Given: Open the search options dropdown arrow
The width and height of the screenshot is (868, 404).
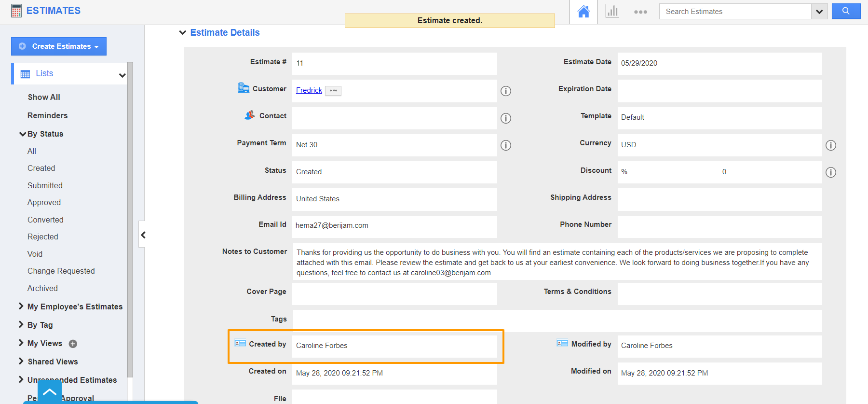Looking at the screenshot, I should (819, 12).
